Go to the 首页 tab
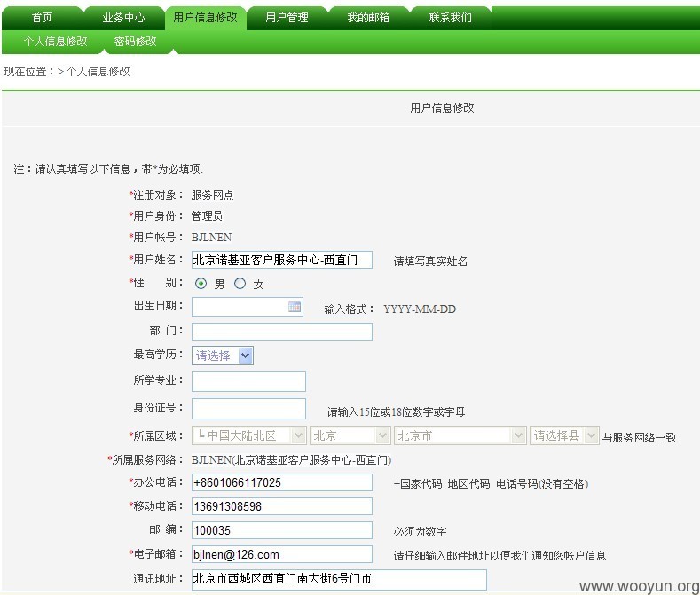700x595 pixels. tap(42, 18)
